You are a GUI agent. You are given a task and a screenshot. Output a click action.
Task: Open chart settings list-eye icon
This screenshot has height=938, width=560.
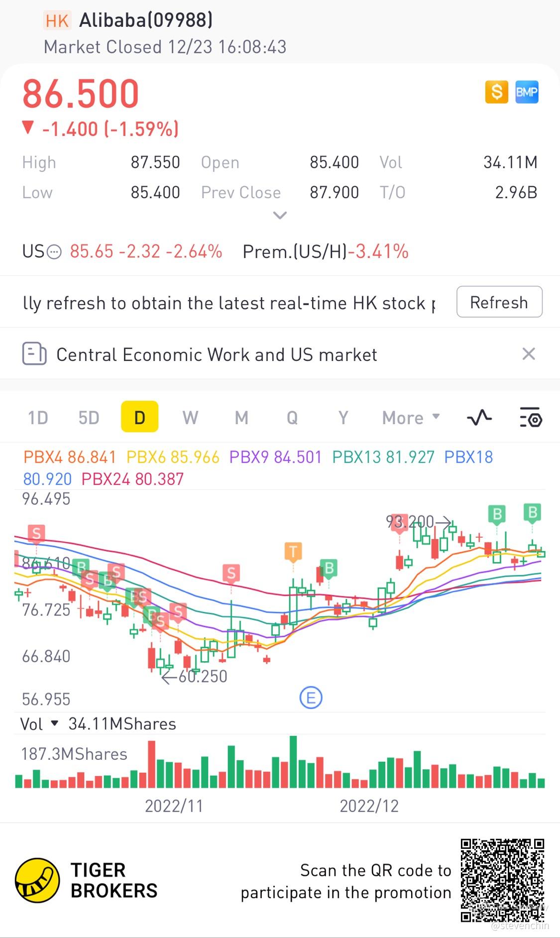tap(531, 418)
